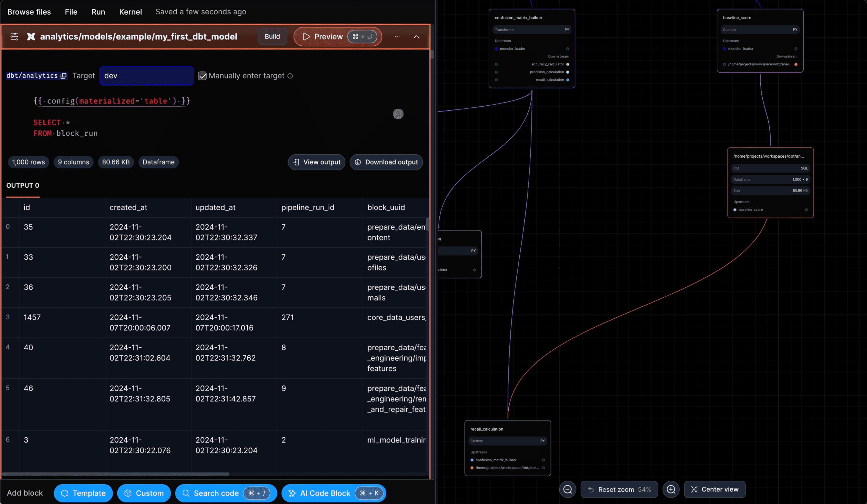Click baseline_score upstream dot in dbt node
867x504 pixels.
(735, 210)
